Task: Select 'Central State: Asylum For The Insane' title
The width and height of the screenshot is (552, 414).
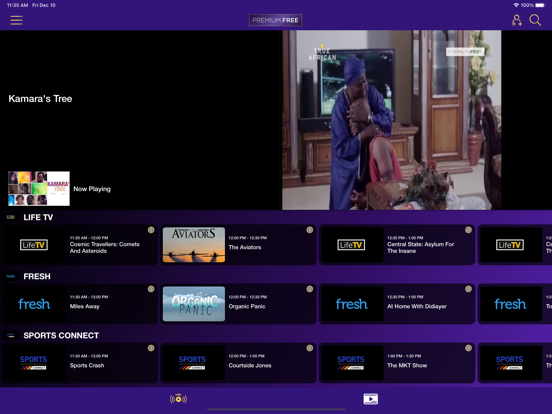Action: point(421,247)
